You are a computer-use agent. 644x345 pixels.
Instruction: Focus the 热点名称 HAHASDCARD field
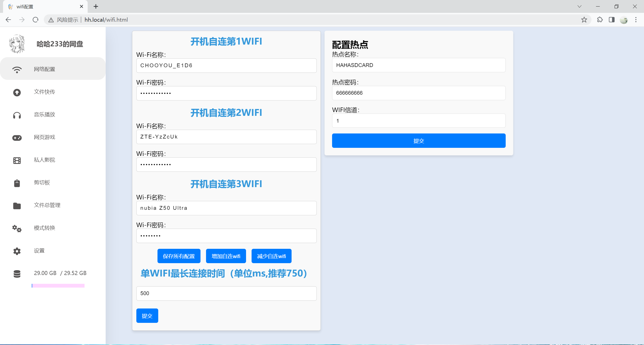(x=419, y=65)
